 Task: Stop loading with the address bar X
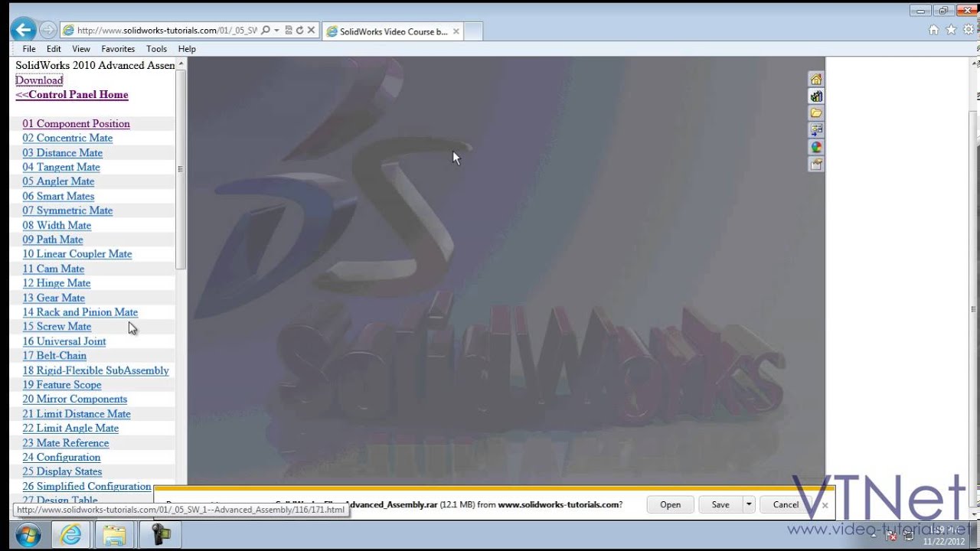click(311, 31)
